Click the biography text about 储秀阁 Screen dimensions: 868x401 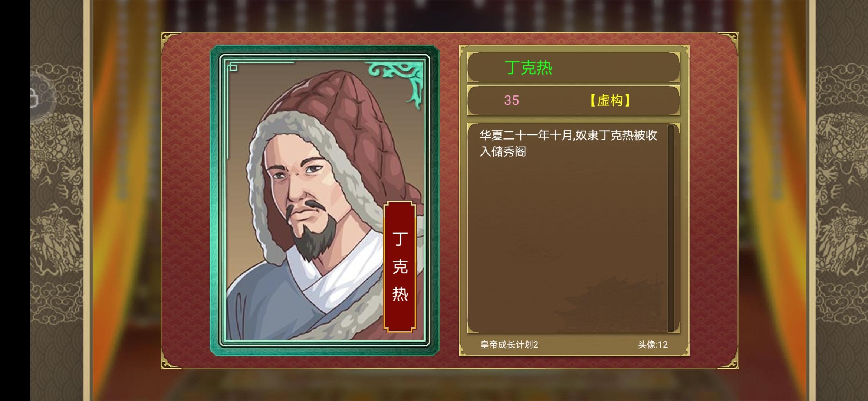click(x=568, y=143)
